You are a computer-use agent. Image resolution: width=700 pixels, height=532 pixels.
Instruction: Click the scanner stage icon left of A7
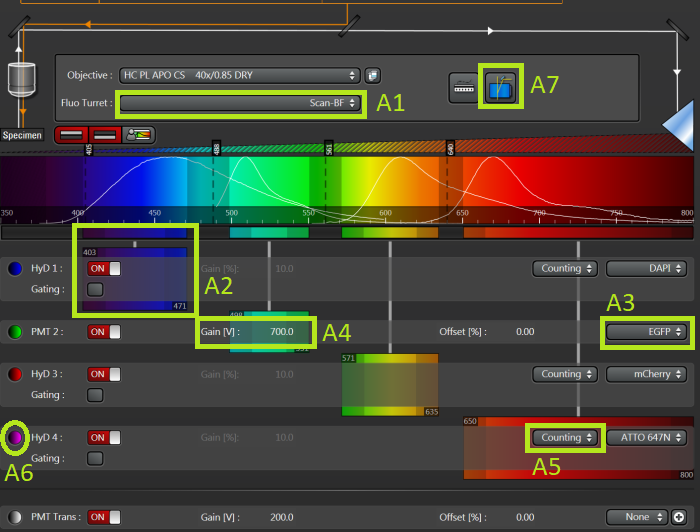click(464, 87)
